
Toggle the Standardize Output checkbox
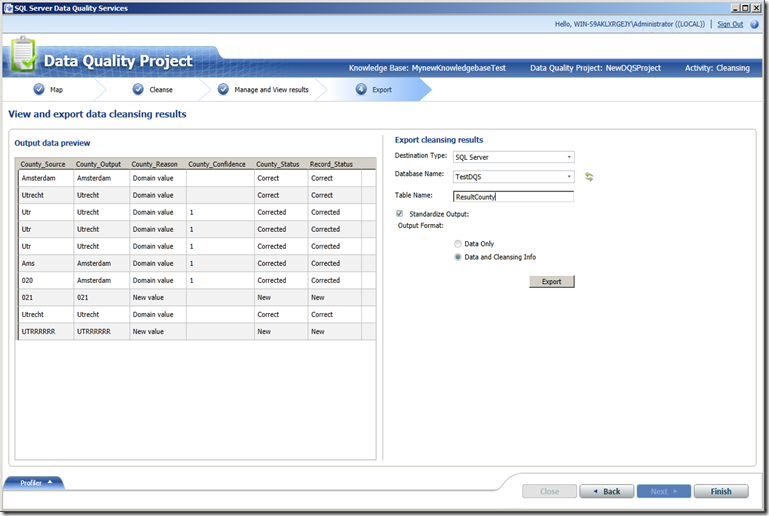[400, 214]
